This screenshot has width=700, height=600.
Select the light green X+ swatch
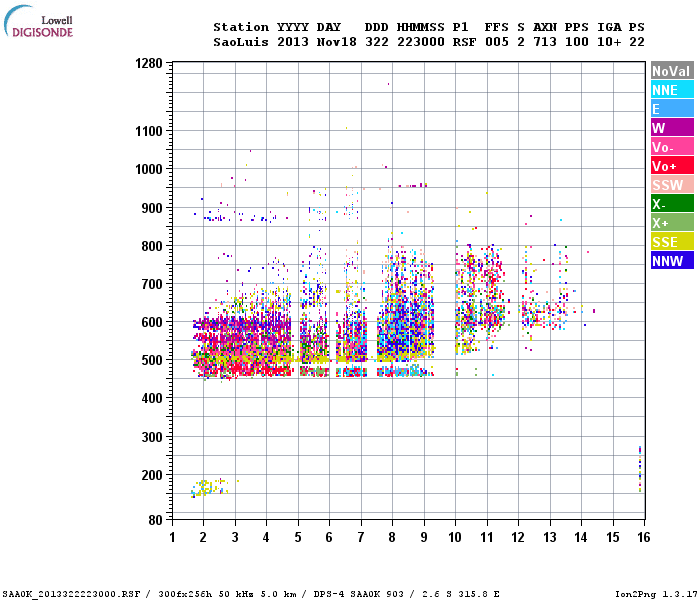672,222
